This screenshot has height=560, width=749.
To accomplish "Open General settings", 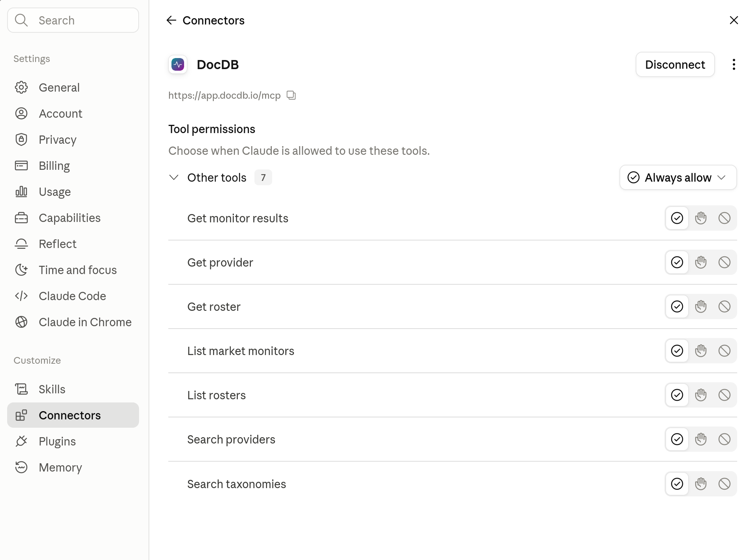I will 73,87.
